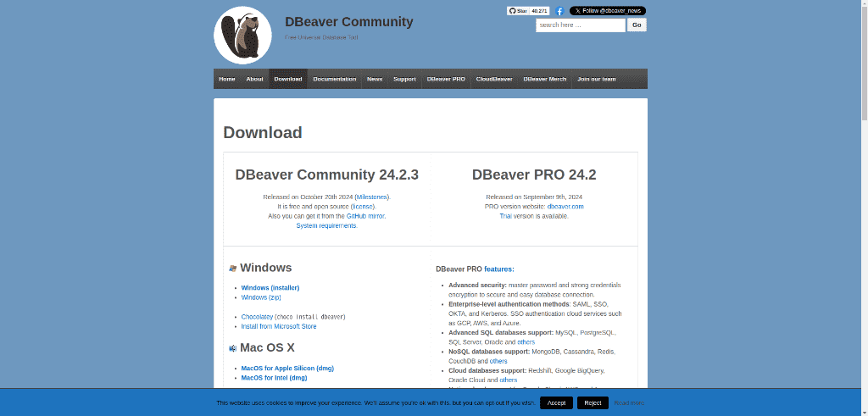
Task: Click the Mac OS X icon
Action: click(232, 348)
